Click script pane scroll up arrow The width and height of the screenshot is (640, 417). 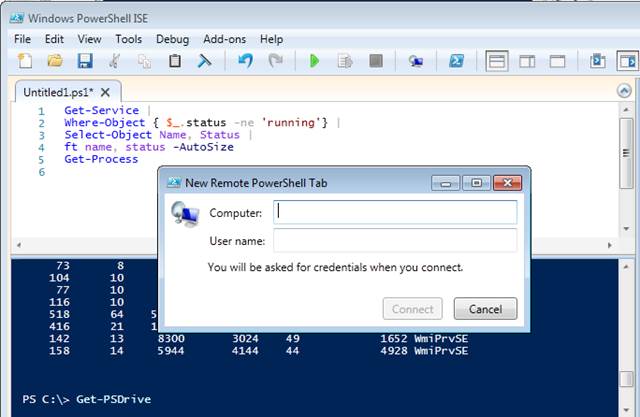point(626,109)
